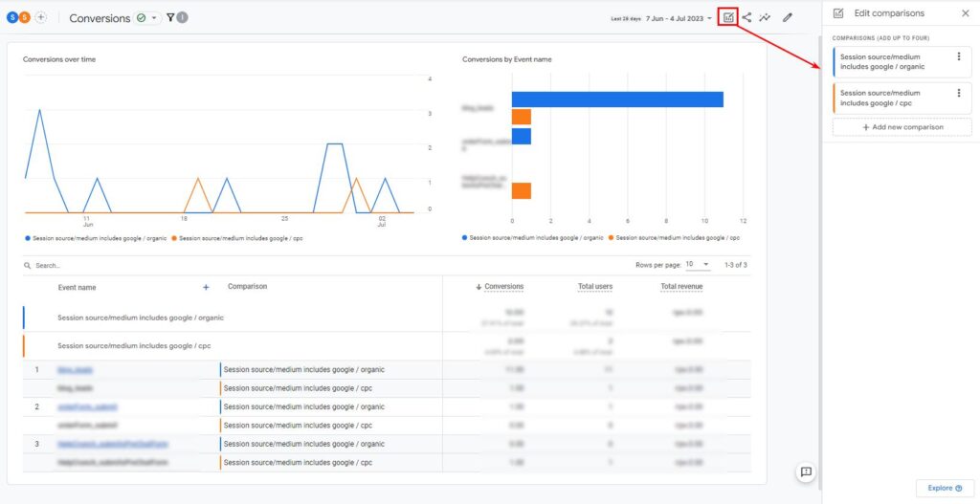980x504 pixels.
Task: Click the 'Conversions by Event name' chart title
Action: 507,59
